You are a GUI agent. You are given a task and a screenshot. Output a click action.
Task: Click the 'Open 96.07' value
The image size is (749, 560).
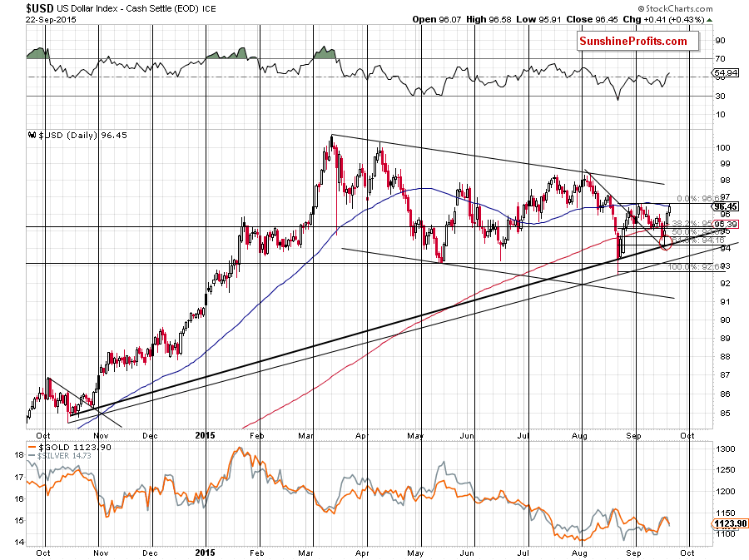[x=438, y=20]
